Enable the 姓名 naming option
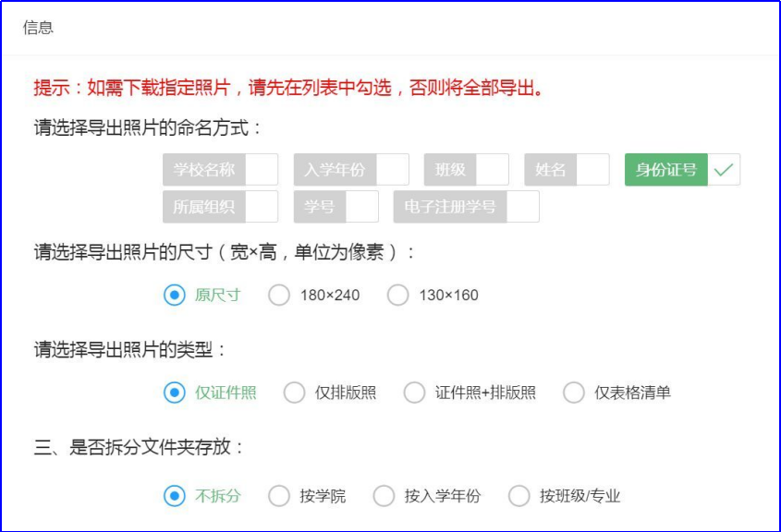Viewport: 781px width, 532px height. (567, 170)
